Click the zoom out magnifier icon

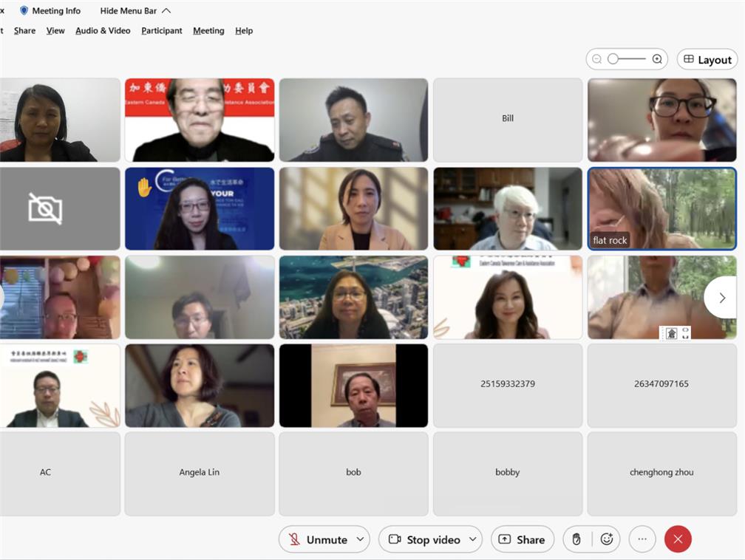click(x=597, y=59)
